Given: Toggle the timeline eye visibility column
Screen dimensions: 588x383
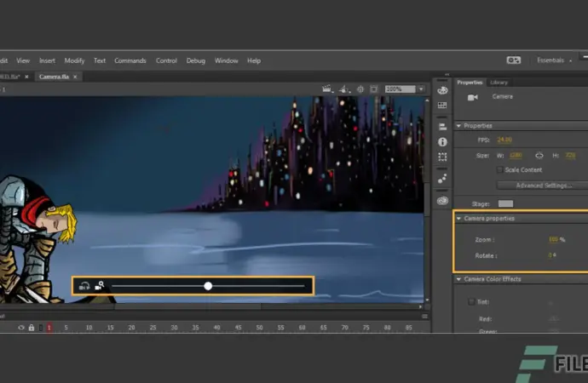Looking at the screenshot, I should (x=21, y=328).
